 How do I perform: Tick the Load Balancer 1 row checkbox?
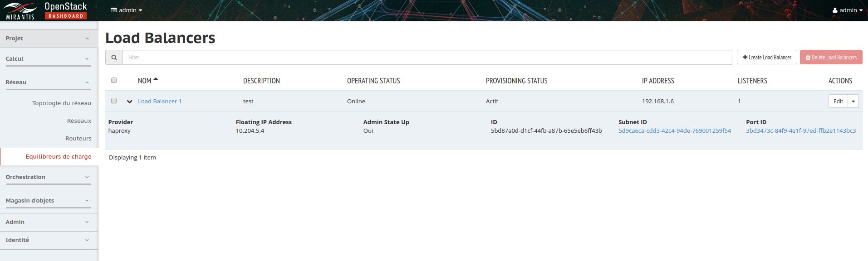click(114, 101)
